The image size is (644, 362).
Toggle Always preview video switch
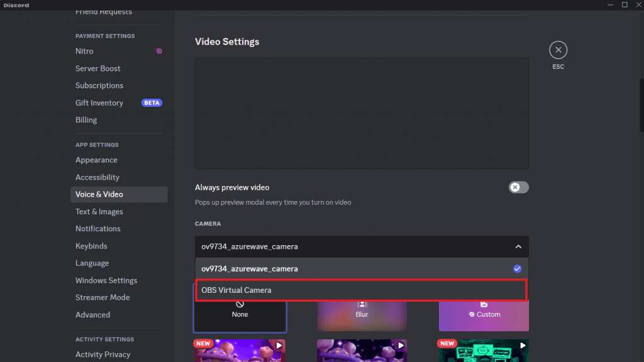click(x=518, y=187)
